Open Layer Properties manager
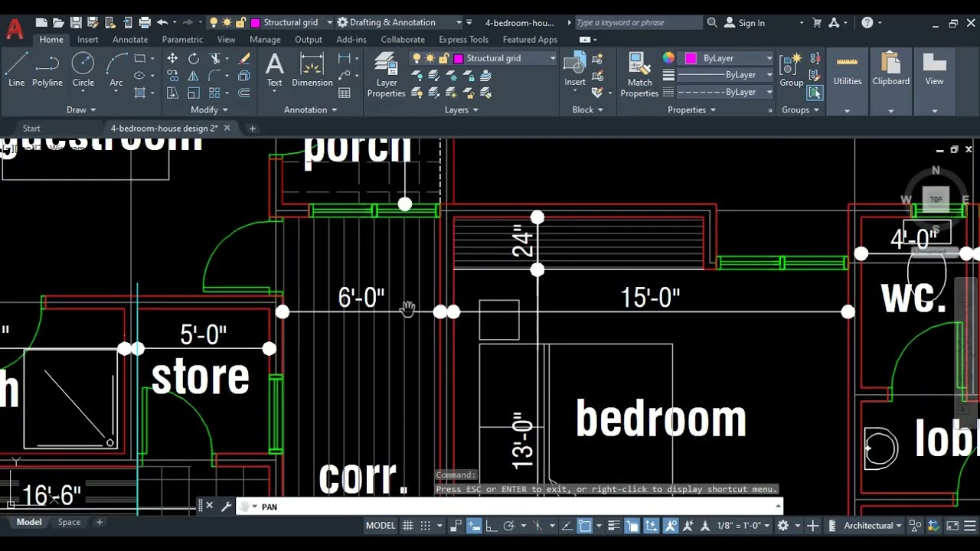Viewport: 980px width, 551px height. point(386,75)
